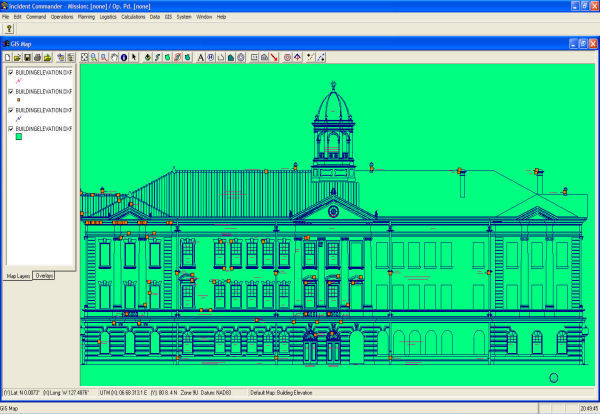The width and height of the screenshot is (600, 414).
Task: Toggle the fourth BUILDINGELEVATION.DXF layer checkbox
Action: click(11, 129)
